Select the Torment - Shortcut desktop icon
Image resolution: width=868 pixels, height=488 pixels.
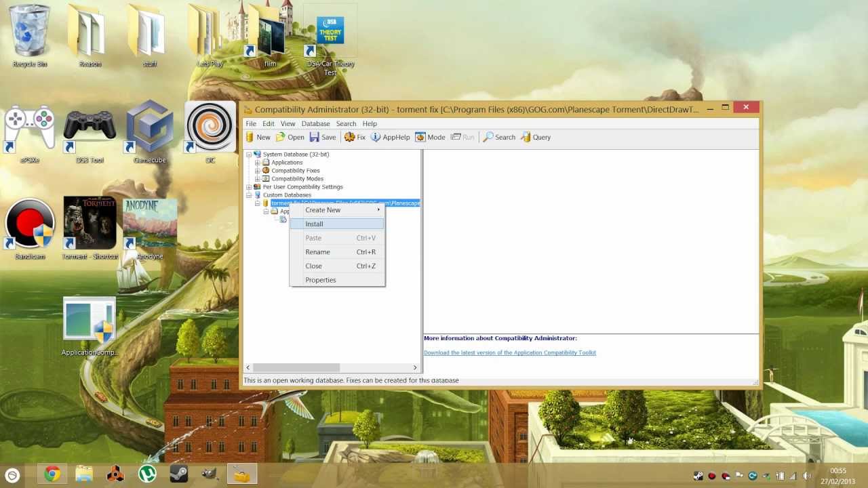point(90,229)
